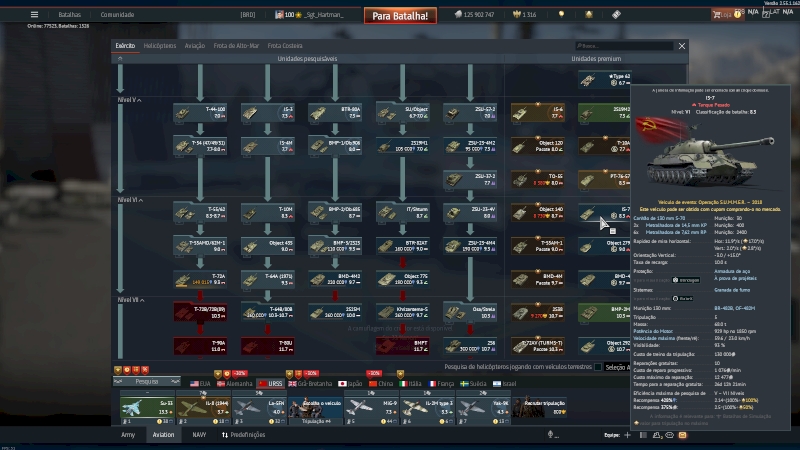Select the IS-4M heavy tank
Viewport: 800px width, 450px height.
click(x=268, y=146)
